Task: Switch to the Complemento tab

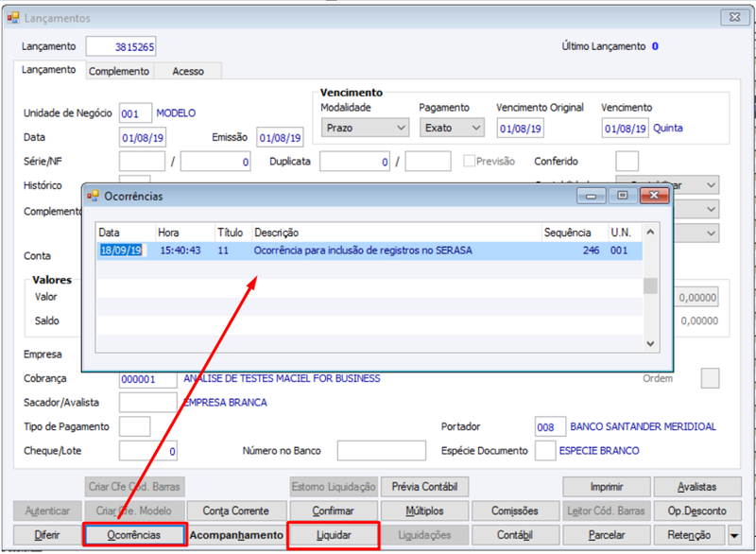Action: click(x=119, y=71)
